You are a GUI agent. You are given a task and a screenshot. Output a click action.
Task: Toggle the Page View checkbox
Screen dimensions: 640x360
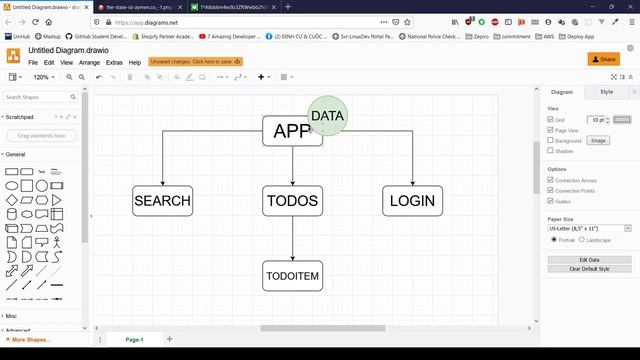tap(550, 130)
